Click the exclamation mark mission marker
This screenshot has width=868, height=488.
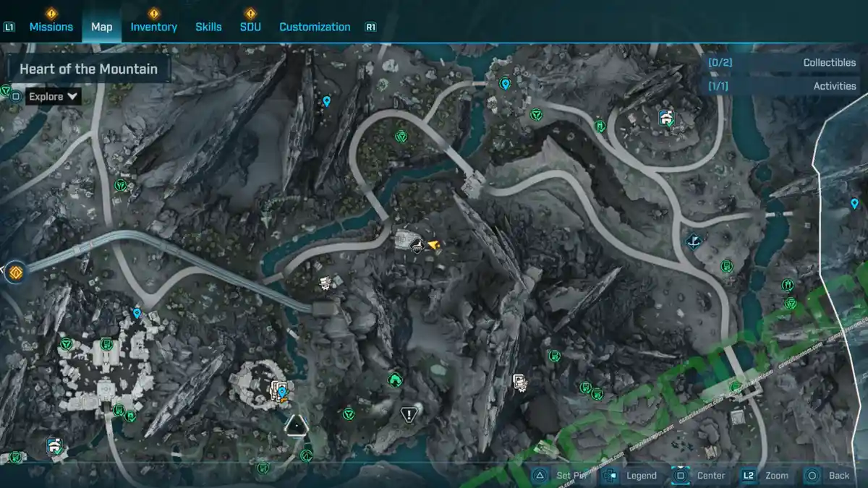tap(409, 414)
